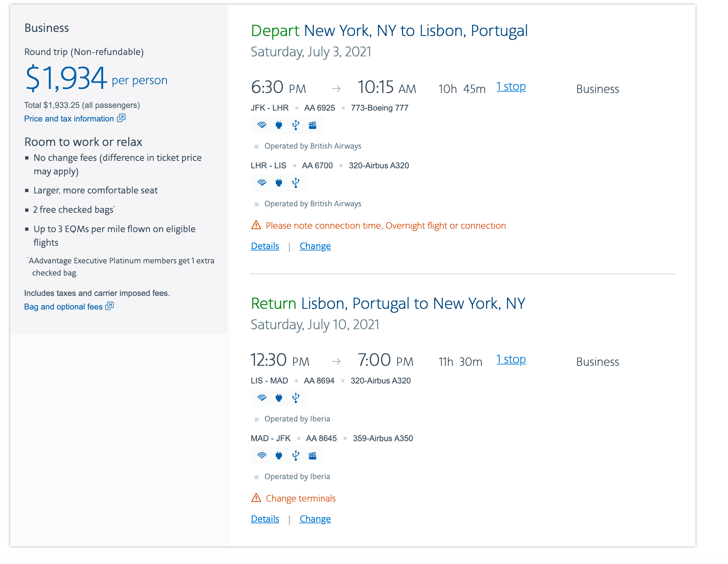The image size is (728, 564).
Task: Click USB icon on LIS-MAD flight
Action: pos(296,398)
